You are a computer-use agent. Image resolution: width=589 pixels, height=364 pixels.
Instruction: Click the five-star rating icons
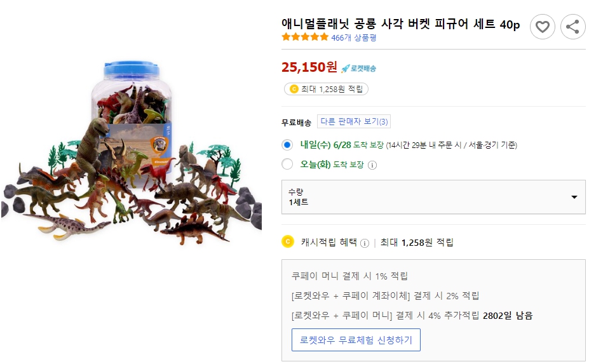(305, 37)
